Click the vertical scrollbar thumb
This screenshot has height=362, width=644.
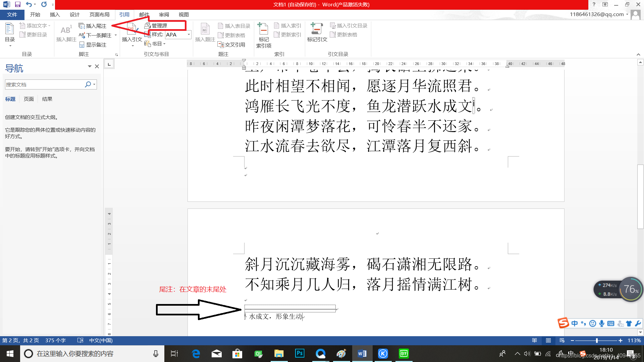tap(640, 197)
